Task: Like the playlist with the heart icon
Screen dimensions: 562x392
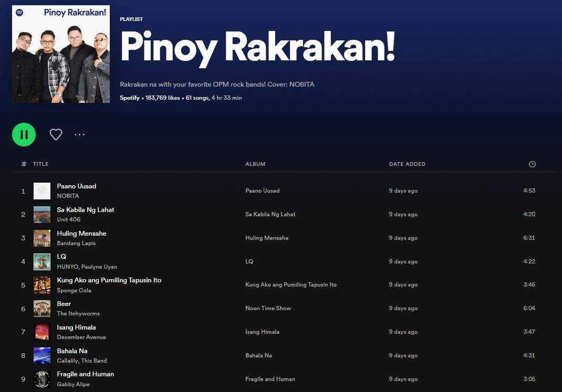Action: pos(56,135)
